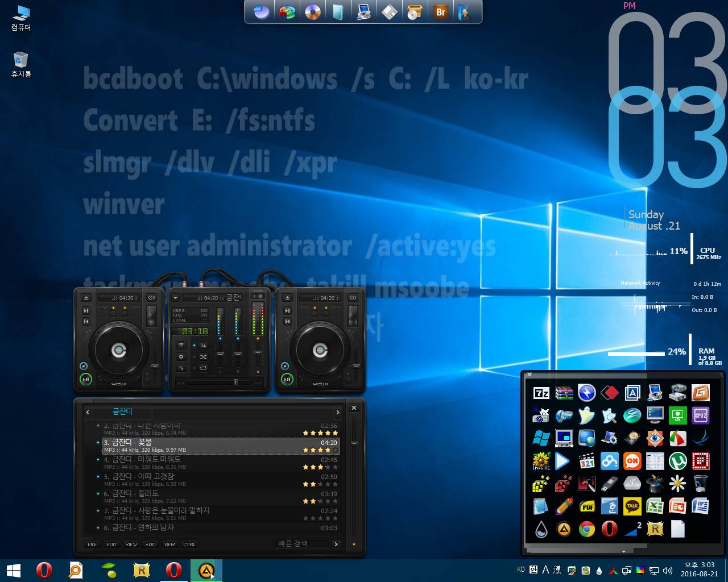The image size is (728, 582).
Task: Open the AIMP taskbar button
Action: (x=206, y=571)
